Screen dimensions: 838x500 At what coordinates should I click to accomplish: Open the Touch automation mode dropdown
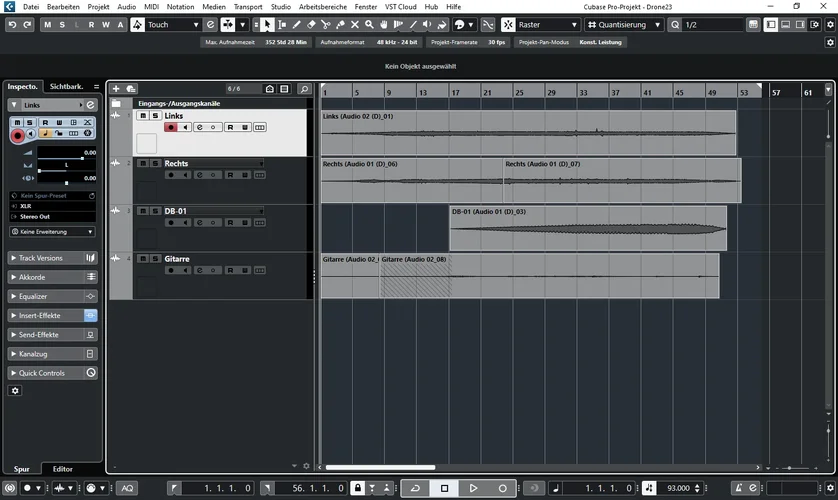172,24
